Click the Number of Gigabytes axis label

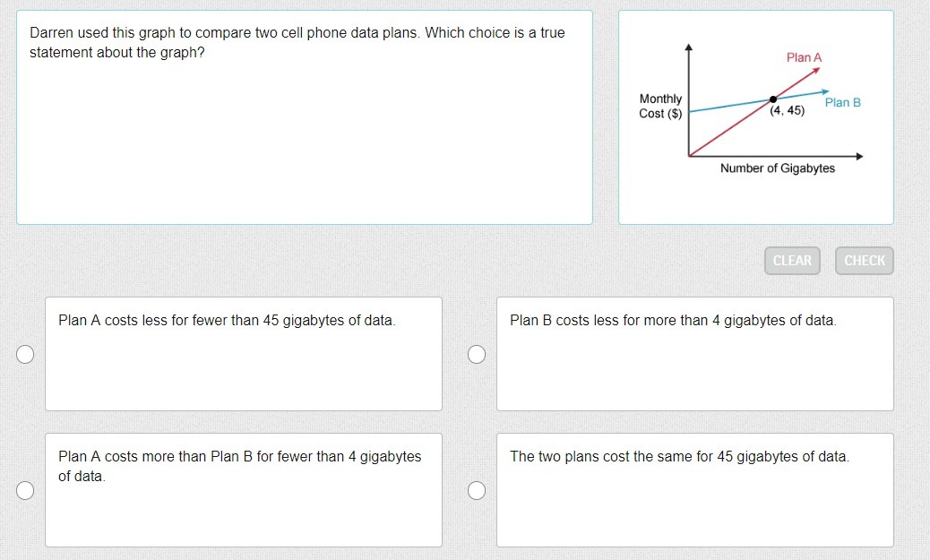(x=777, y=168)
